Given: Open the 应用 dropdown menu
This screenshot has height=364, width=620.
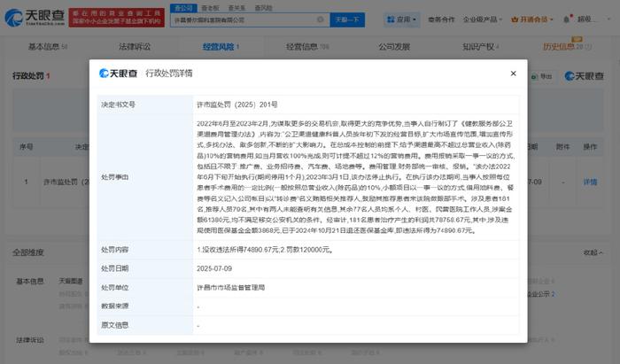Looking at the screenshot, I should (401, 19).
